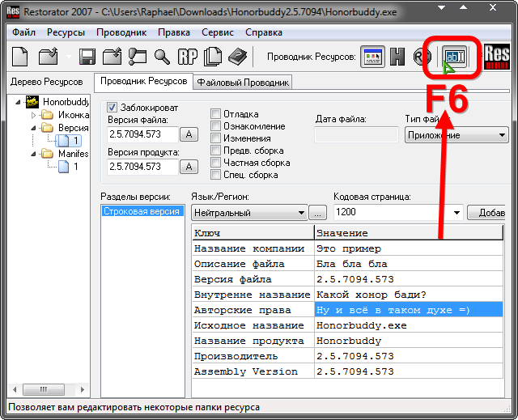Check the Отладка checkbox
The height and width of the screenshot is (420, 518).
click(x=215, y=114)
